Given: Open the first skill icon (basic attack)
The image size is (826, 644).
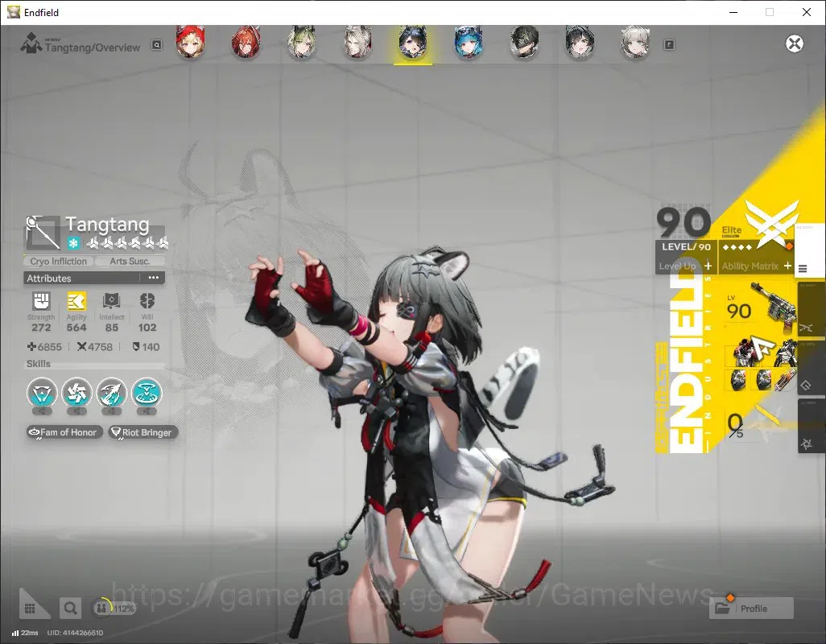Looking at the screenshot, I should [42, 393].
